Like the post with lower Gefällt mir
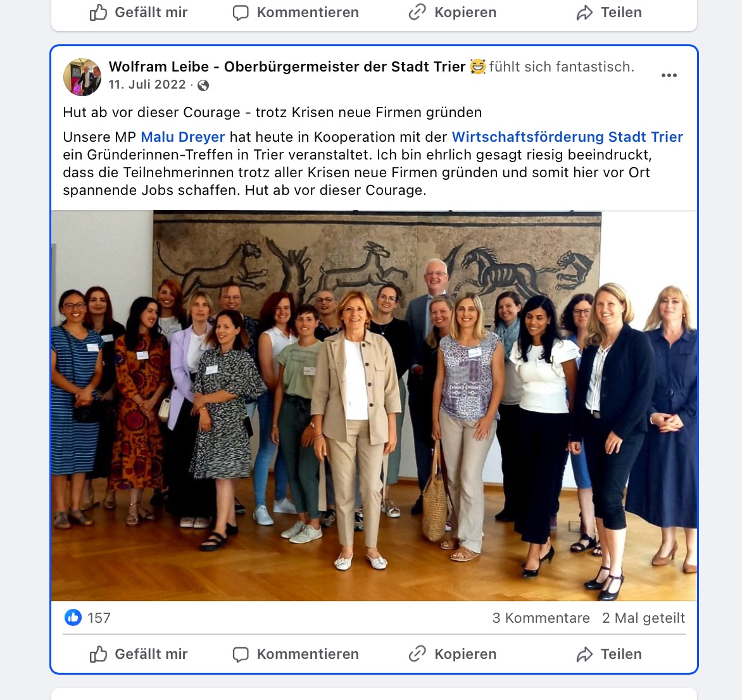The image size is (742, 700). (x=139, y=654)
